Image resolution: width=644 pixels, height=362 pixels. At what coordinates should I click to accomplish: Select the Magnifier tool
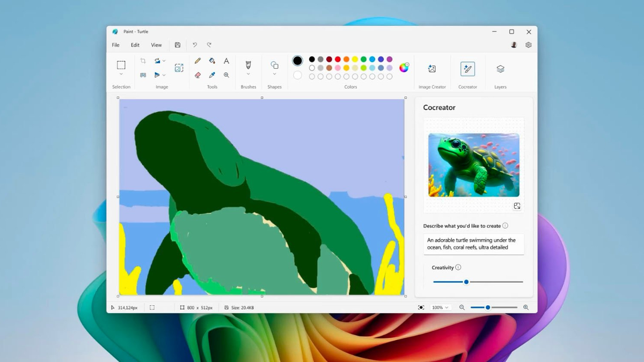(226, 75)
